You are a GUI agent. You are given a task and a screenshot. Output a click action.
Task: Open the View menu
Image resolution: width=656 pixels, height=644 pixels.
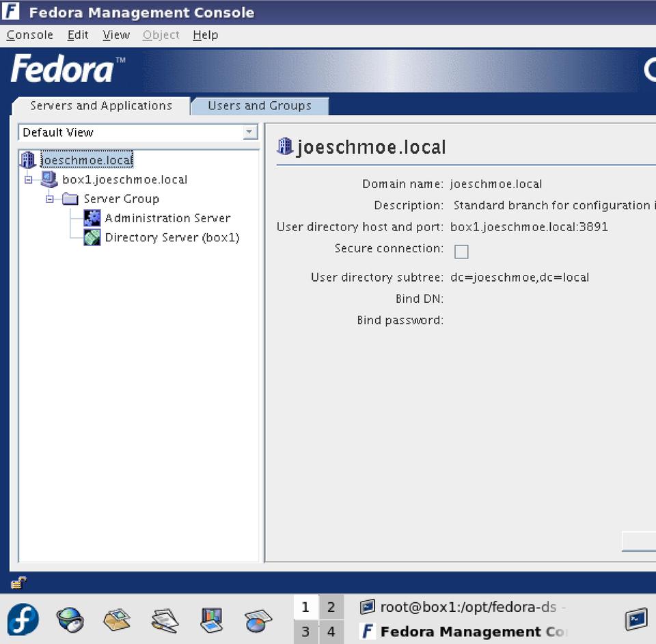point(116,35)
